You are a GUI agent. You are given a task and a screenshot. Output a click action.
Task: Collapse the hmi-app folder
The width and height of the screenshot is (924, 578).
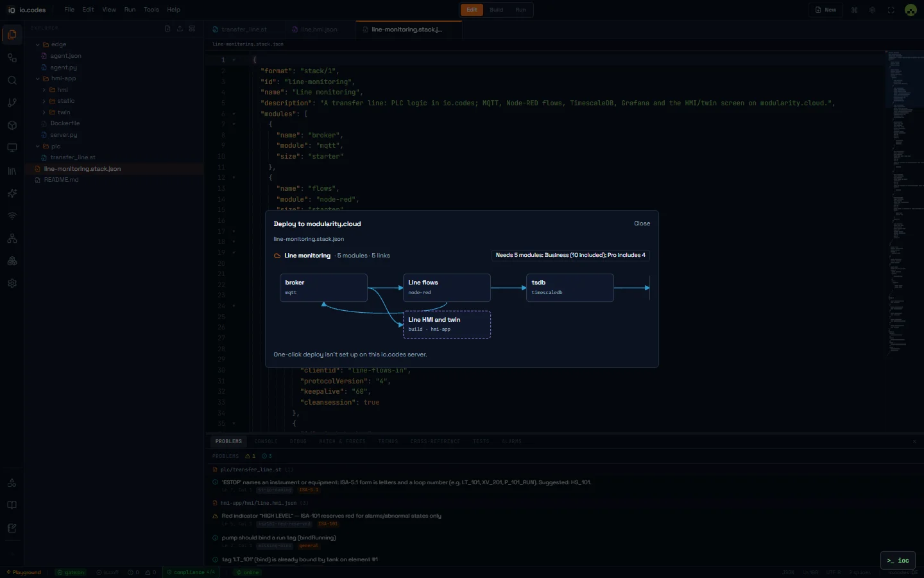[37, 78]
